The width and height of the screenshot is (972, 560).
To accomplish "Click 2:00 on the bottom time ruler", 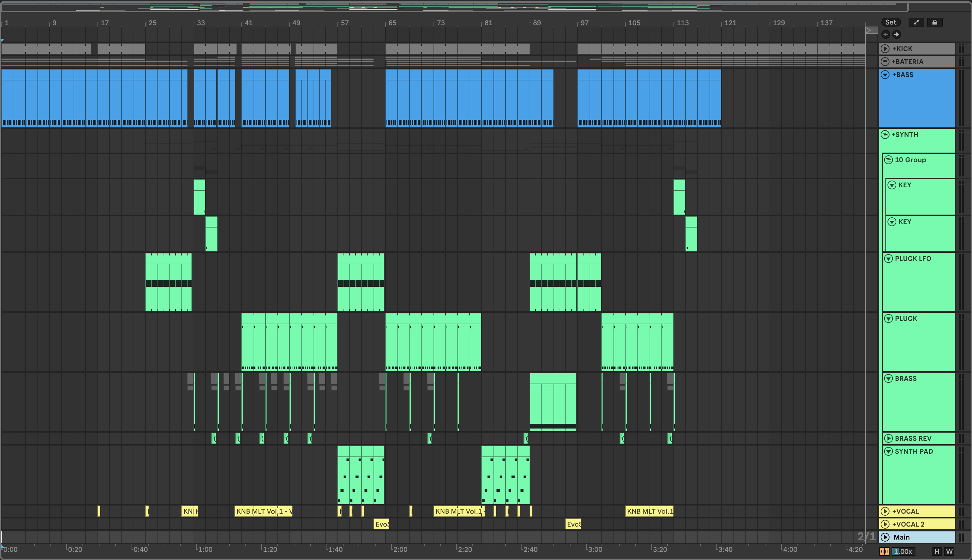I will pyautogui.click(x=400, y=549).
